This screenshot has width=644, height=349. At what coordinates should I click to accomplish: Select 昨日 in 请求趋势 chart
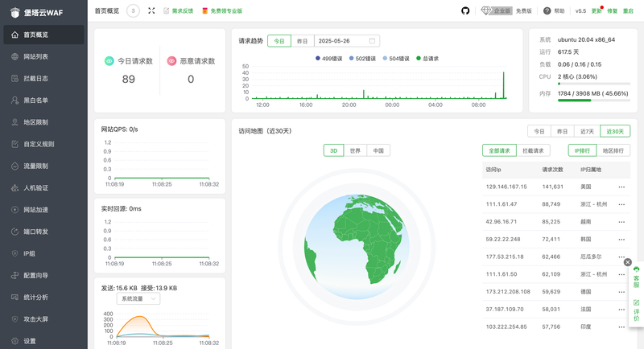coord(303,41)
